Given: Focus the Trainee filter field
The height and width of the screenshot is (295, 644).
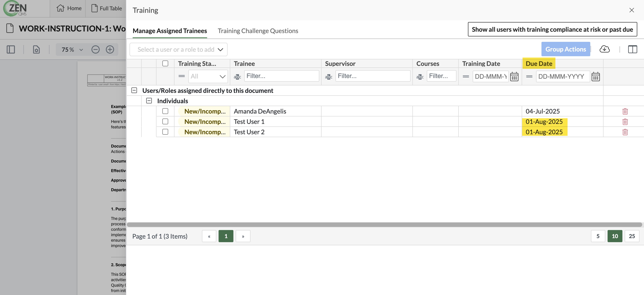Looking at the screenshot, I should coord(282,76).
